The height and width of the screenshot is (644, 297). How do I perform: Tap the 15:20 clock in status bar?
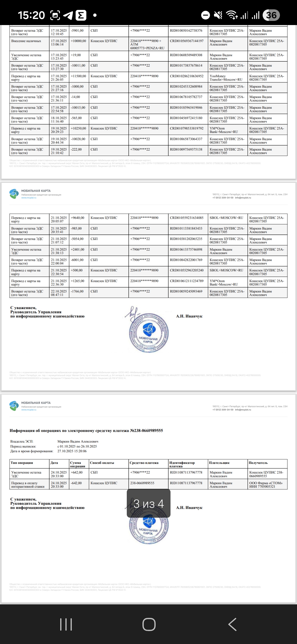pos(31,15)
